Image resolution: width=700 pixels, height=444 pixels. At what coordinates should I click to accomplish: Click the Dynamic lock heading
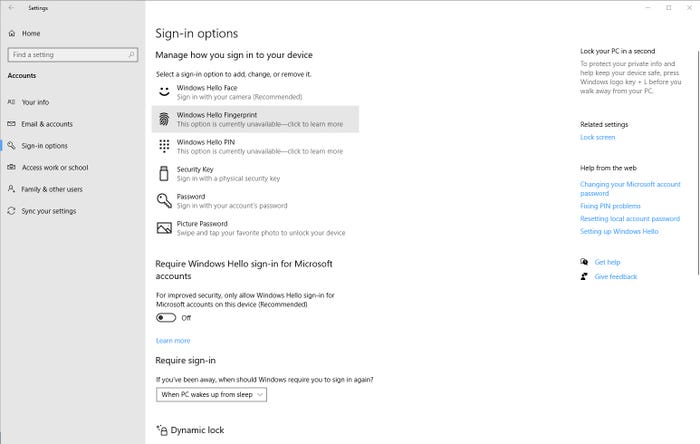tap(197, 430)
